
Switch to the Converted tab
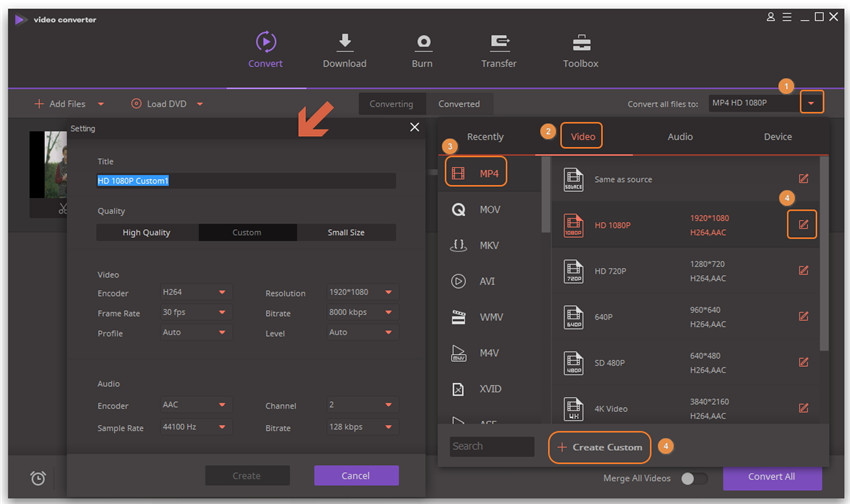point(459,104)
